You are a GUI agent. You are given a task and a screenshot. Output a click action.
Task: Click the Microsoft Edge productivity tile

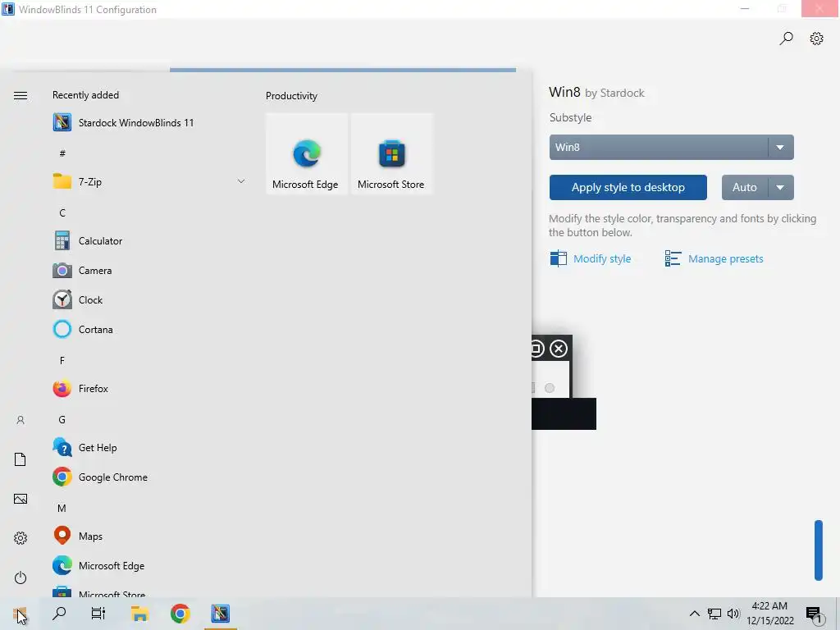[x=307, y=153]
